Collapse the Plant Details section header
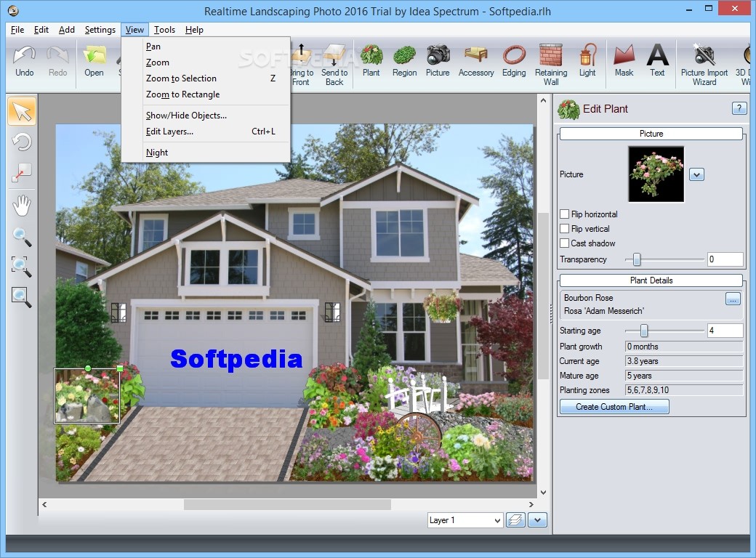 (x=651, y=280)
